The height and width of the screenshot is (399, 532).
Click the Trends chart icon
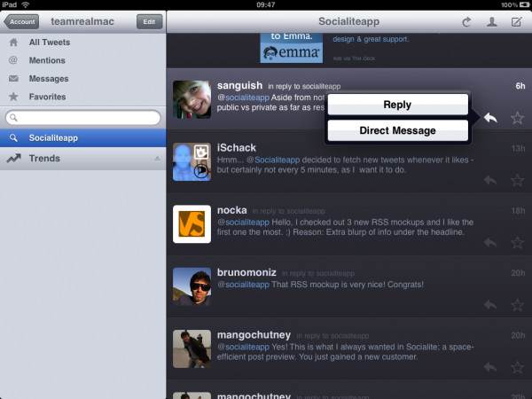click(13, 158)
